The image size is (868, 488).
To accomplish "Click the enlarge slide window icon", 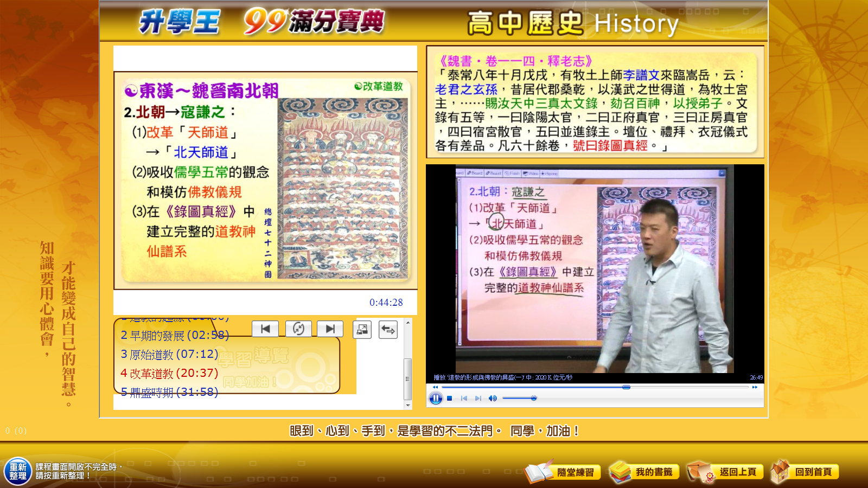I will click(362, 329).
